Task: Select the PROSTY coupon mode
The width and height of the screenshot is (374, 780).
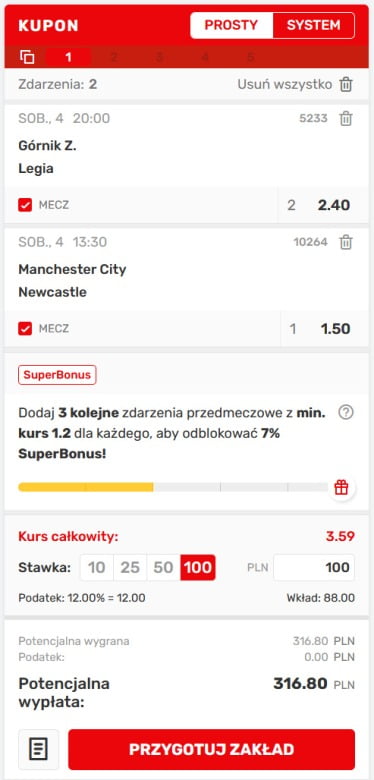Action: coord(231,25)
